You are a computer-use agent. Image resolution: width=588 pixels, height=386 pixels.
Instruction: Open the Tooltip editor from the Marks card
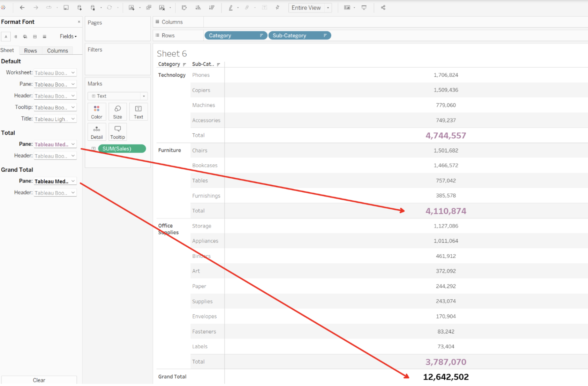coord(118,132)
